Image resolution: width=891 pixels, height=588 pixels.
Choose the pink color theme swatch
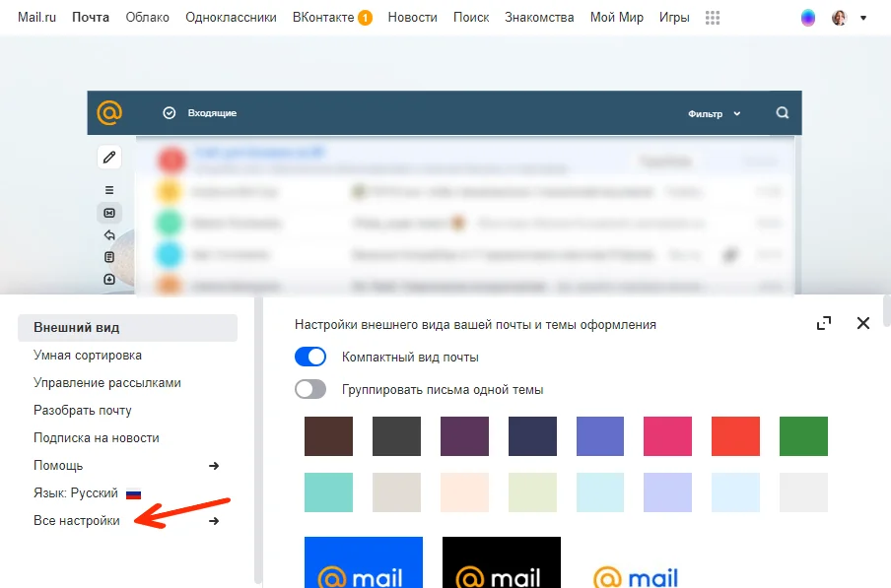667,436
